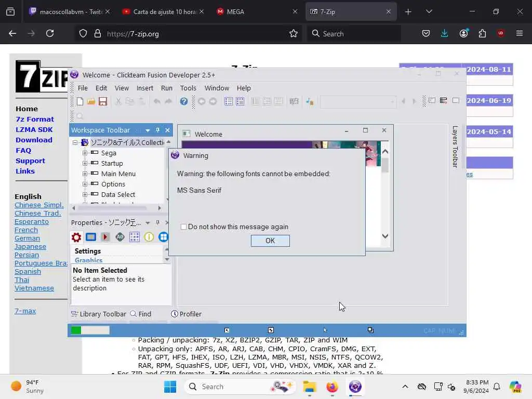Click Firefox icon in Windows taskbar
Viewport: 532px width, 399px height.
pyautogui.click(x=332, y=387)
